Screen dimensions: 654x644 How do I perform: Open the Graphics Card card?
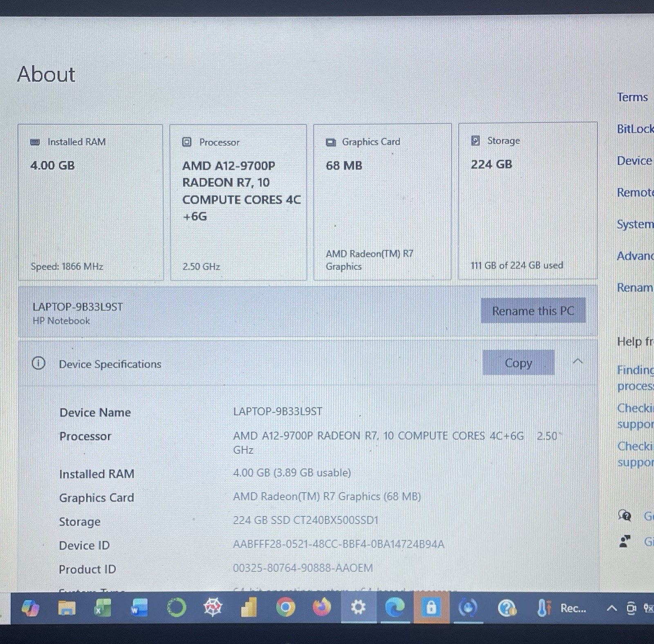(x=382, y=202)
